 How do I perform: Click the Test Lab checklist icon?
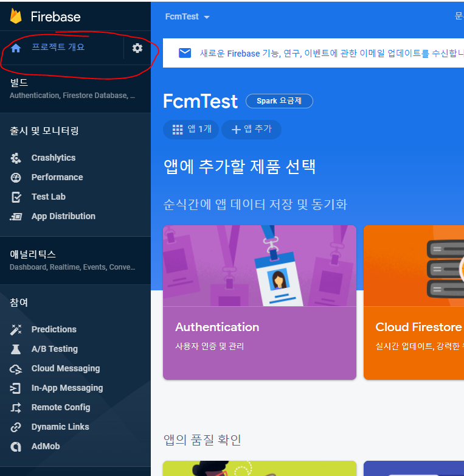click(x=16, y=197)
